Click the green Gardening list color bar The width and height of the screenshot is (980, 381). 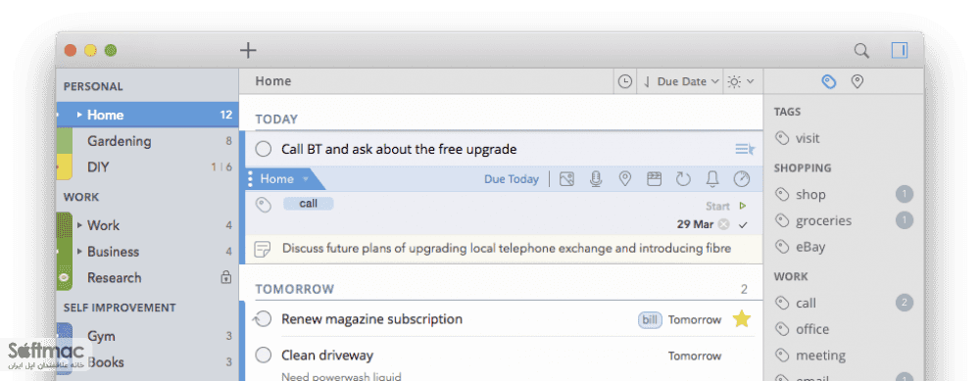click(65, 140)
